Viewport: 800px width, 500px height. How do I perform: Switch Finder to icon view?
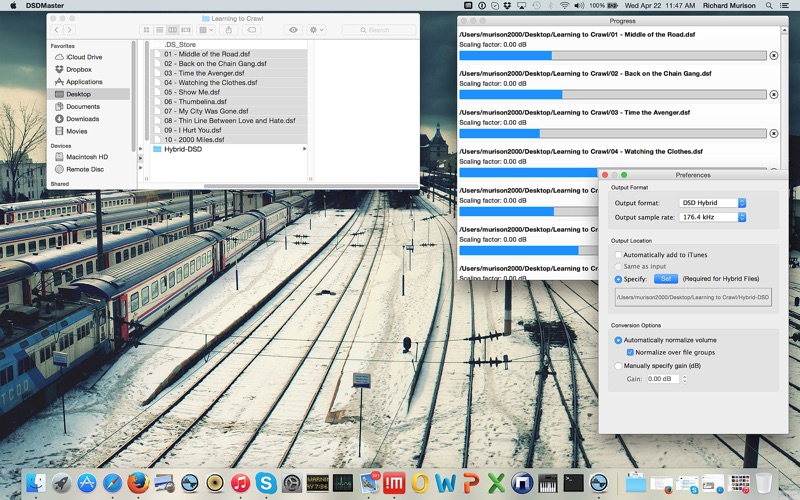[146, 30]
